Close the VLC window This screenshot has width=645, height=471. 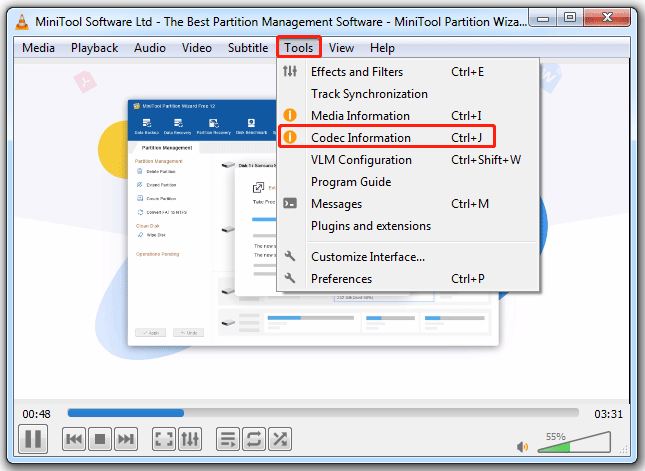(x=607, y=18)
